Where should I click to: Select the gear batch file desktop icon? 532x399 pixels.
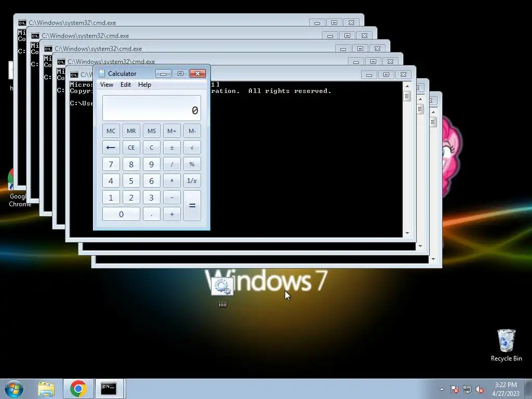coord(222,292)
